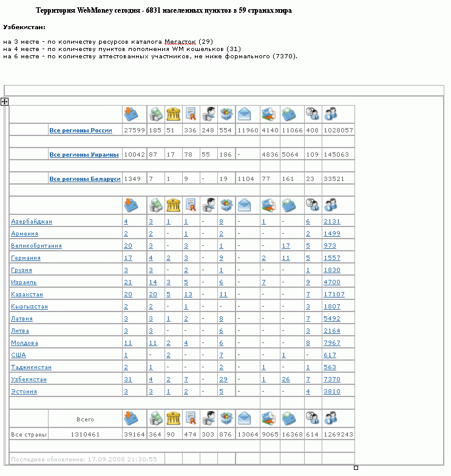Click the underlined word Мегасток in the paragraph
The height and width of the screenshot is (476, 451).
click(180, 41)
